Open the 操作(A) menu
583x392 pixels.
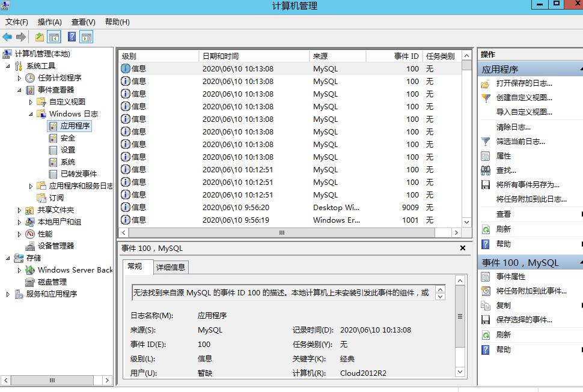point(49,22)
